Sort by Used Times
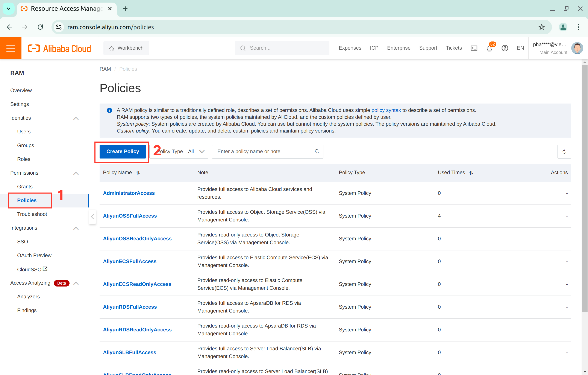This screenshot has height=375, width=588. point(471,173)
